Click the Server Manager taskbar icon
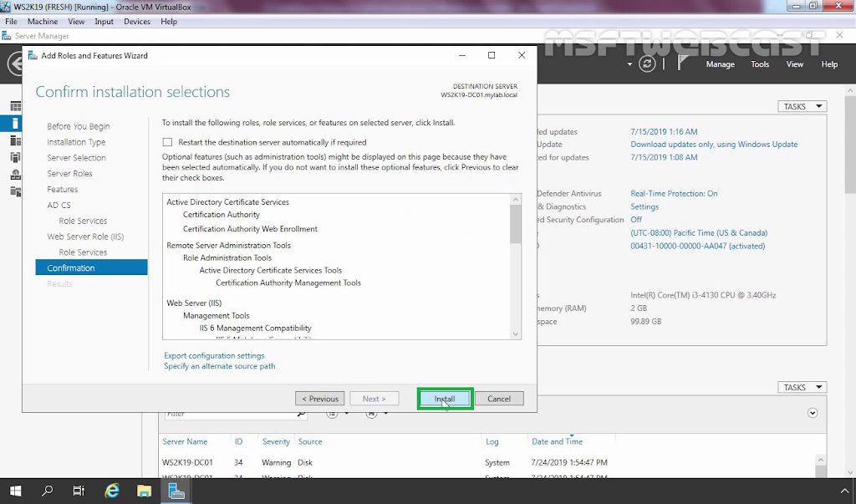Viewport: 856px width, 504px height. click(x=176, y=491)
